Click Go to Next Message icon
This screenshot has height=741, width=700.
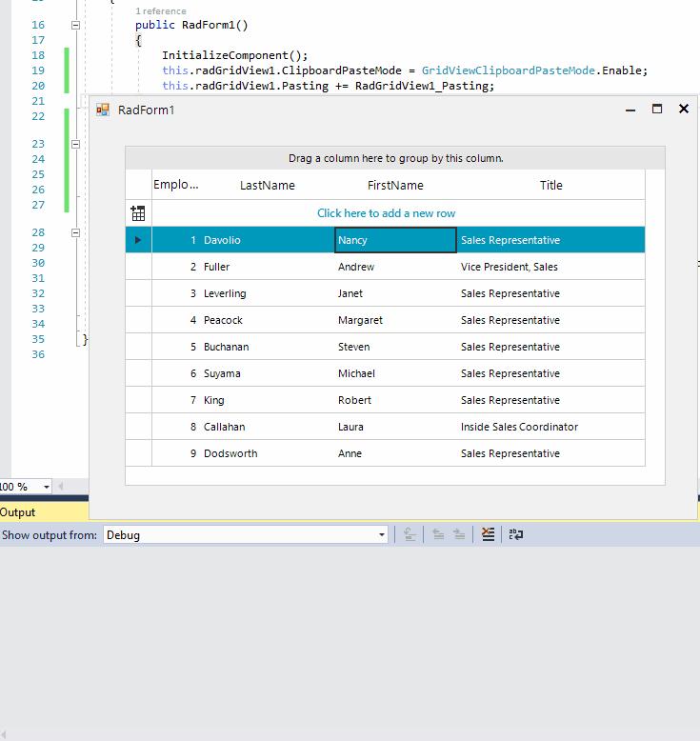[x=458, y=535]
